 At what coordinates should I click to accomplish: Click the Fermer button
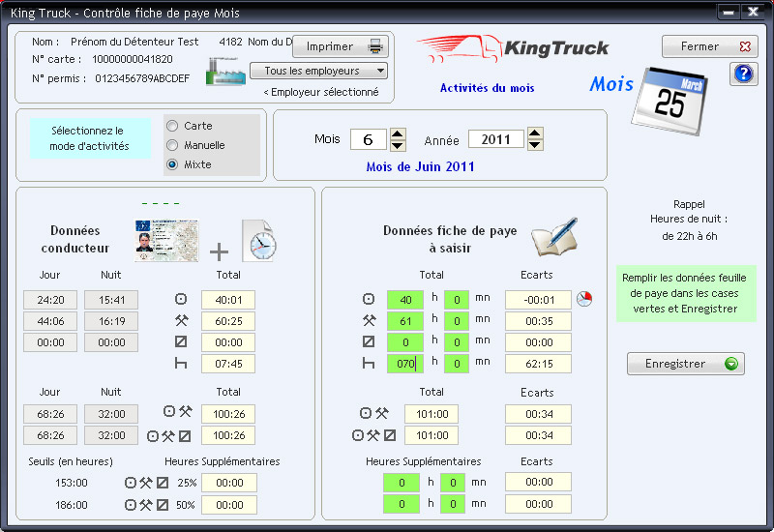[709, 46]
